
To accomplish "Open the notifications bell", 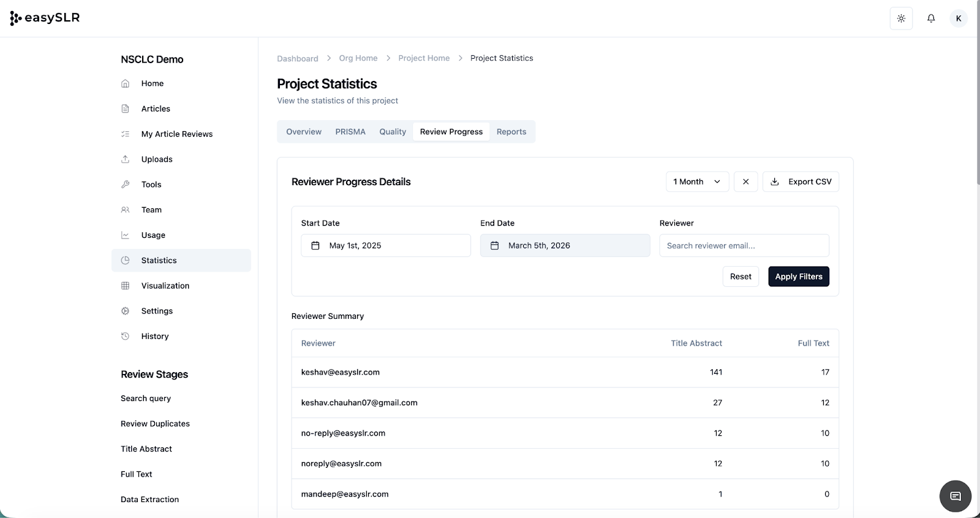I will 930,18.
